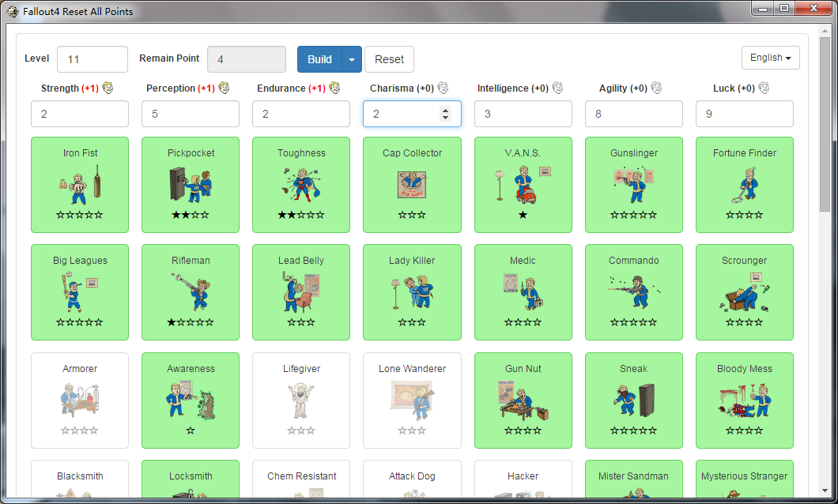Select the Rifleman perk card
This screenshot has height=504, width=838.
191,292
